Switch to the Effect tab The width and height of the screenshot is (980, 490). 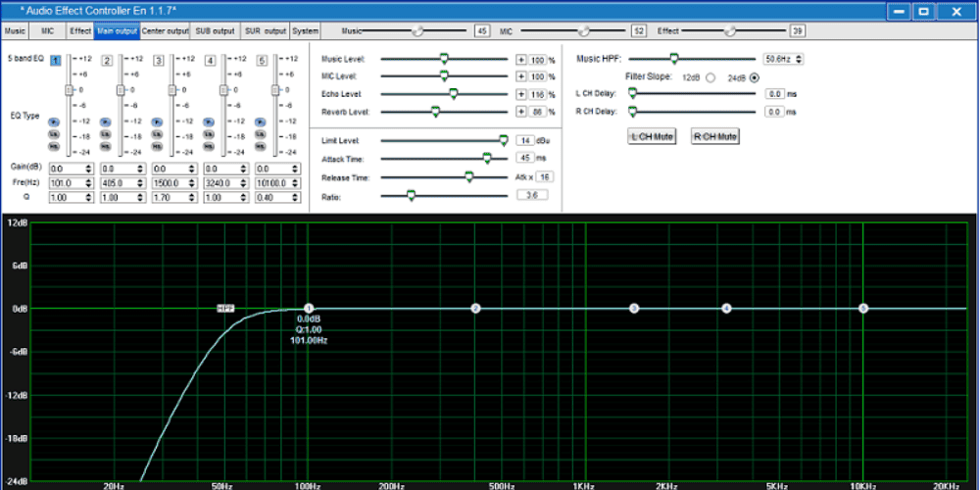[80, 30]
